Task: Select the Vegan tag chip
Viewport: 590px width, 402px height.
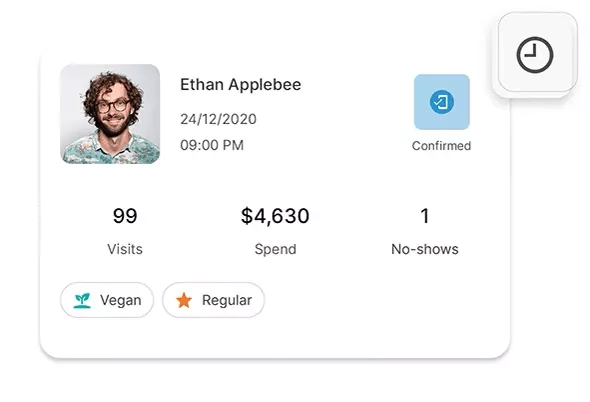Action: pos(107,300)
